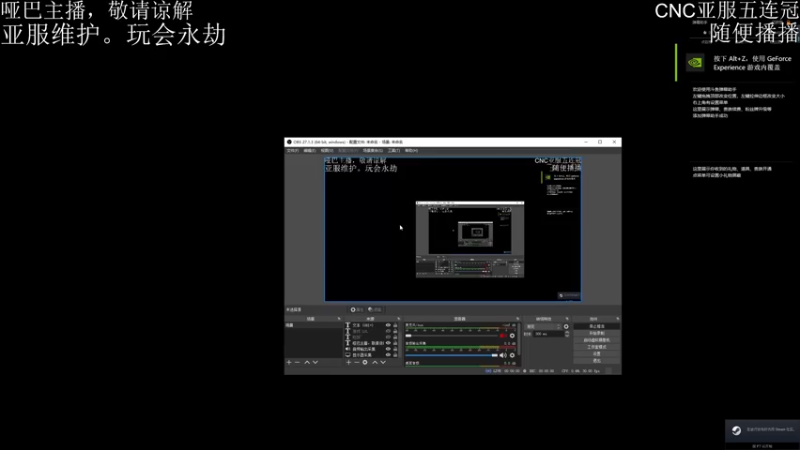Open the 帮助 menu in OBS

pos(411,151)
